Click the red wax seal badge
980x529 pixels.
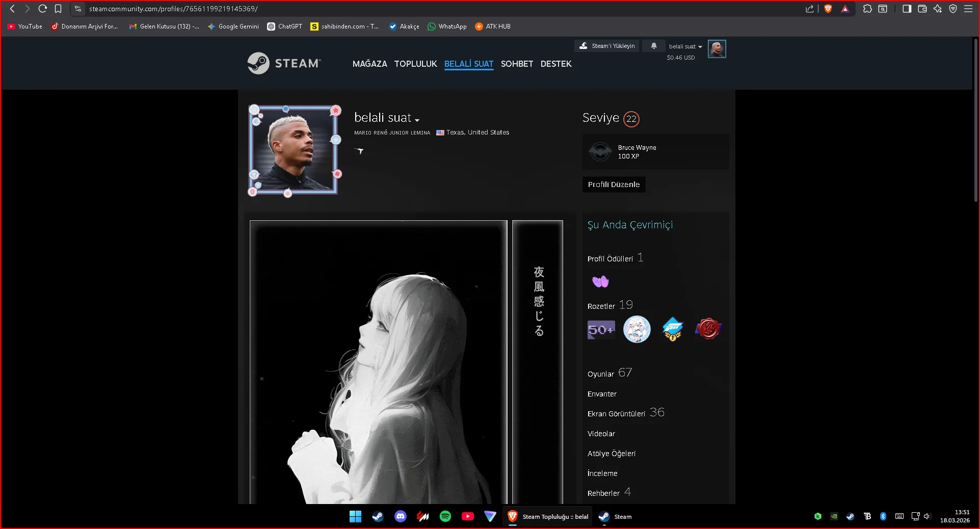click(x=708, y=329)
